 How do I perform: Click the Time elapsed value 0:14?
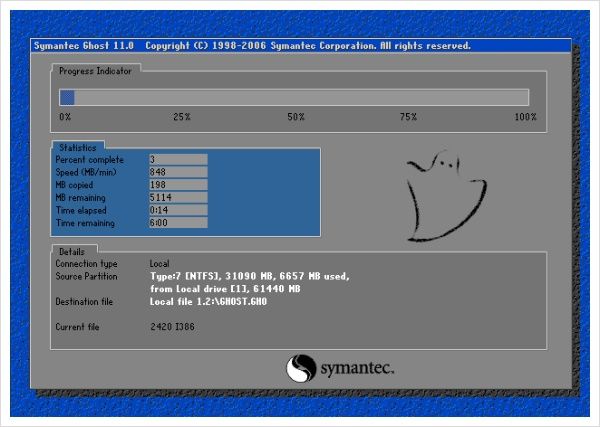pos(178,210)
